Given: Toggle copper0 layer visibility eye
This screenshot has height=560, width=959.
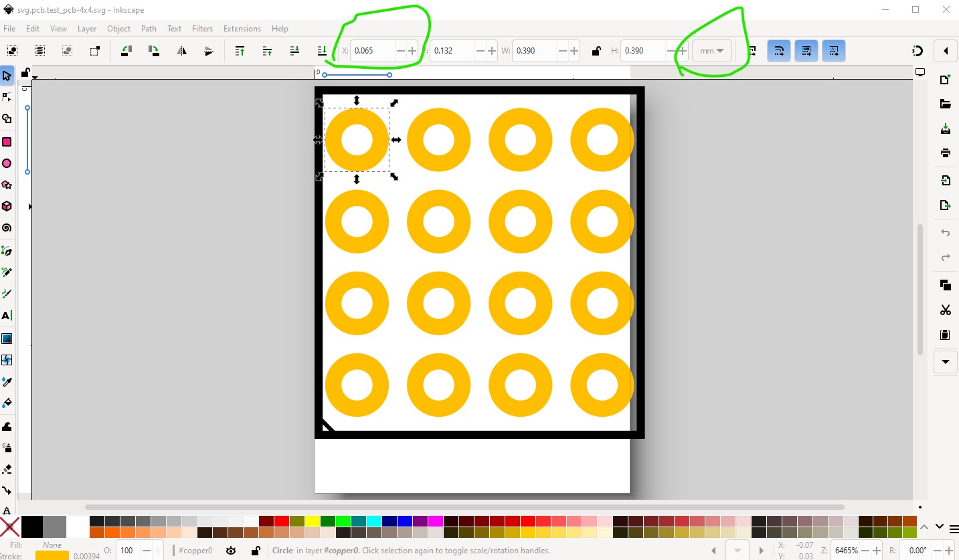Looking at the screenshot, I should pyautogui.click(x=231, y=551).
